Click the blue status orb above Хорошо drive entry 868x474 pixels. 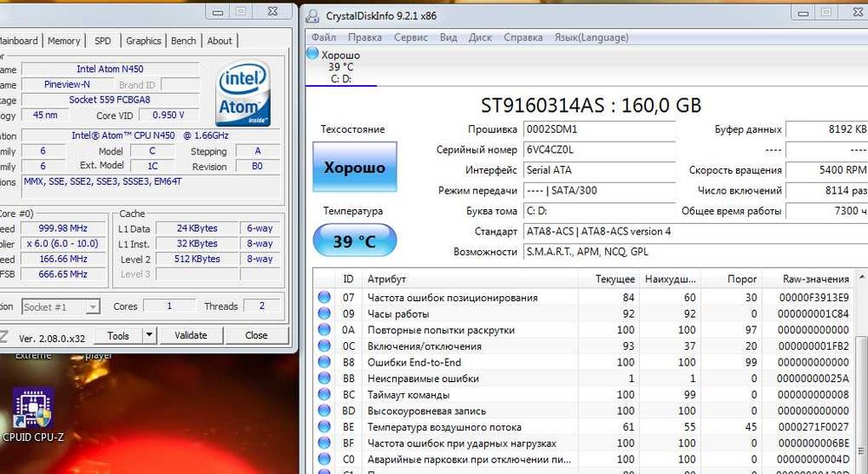[312, 54]
